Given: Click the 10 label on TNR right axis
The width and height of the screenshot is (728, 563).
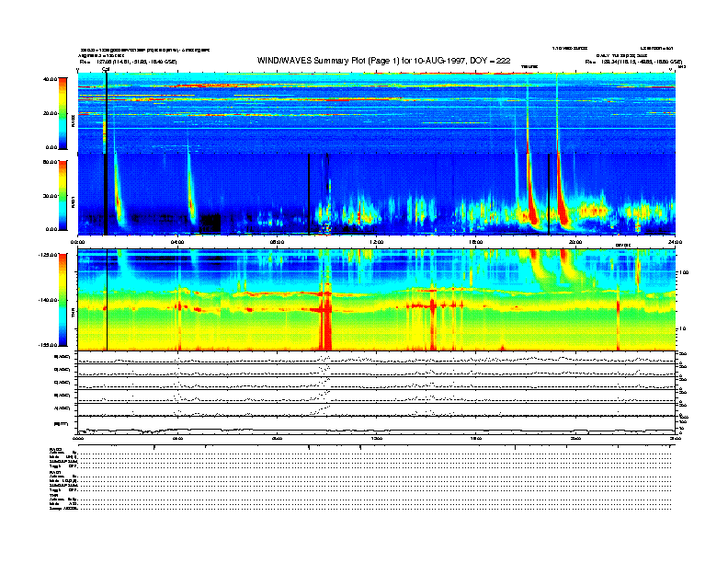Looking at the screenshot, I should [682, 329].
